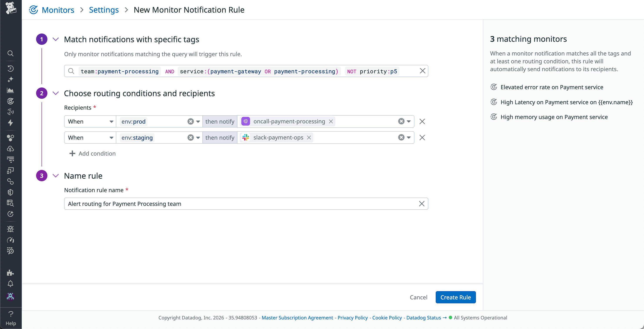Go to Settings via the breadcrumb
The height and width of the screenshot is (329, 644).
coord(104,10)
